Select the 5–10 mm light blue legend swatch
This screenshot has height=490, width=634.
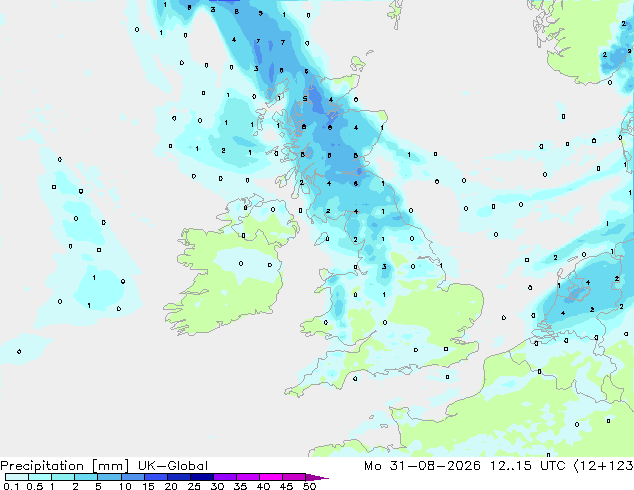[109, 477]
